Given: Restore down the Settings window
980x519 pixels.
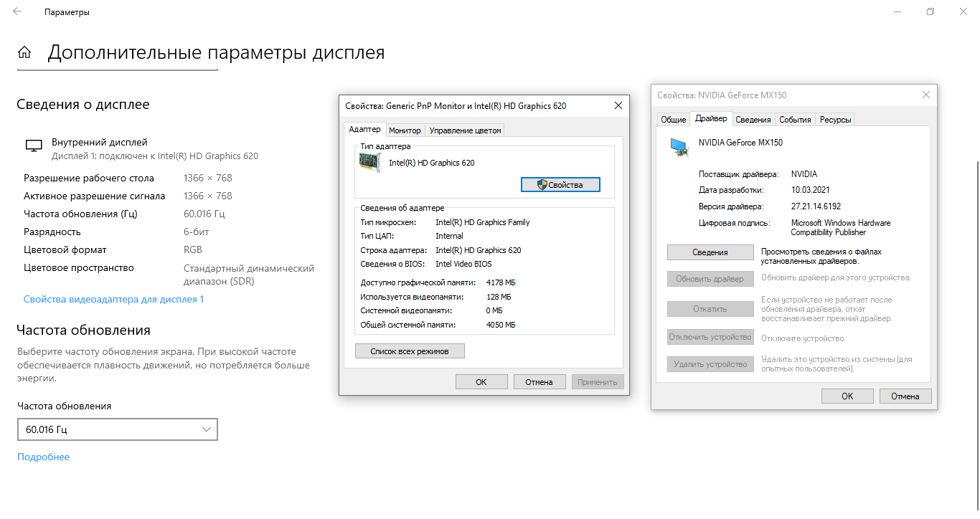Looking at the screenshot, I should (x=930, y=12).
